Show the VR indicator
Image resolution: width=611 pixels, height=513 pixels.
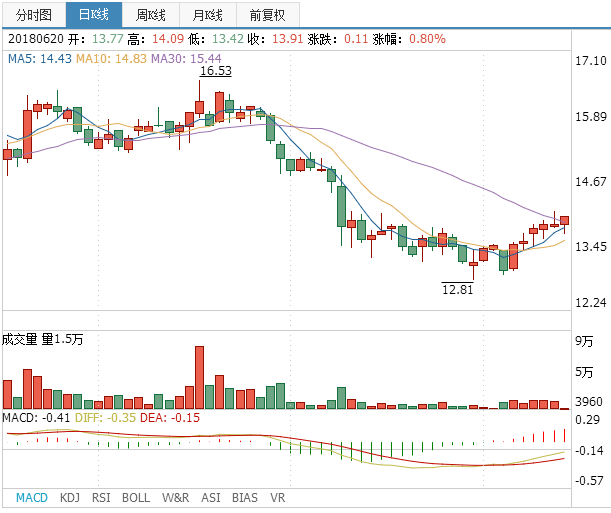click(277, 497)
